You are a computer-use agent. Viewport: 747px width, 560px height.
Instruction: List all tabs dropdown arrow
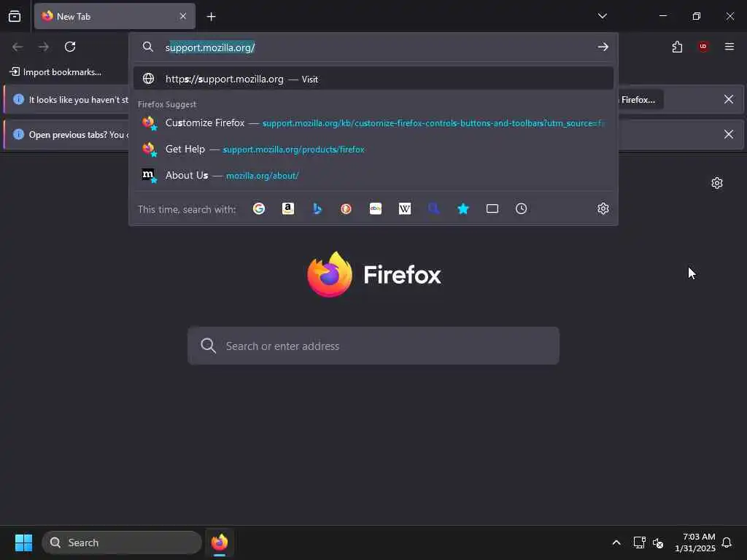tap(602, 16)
